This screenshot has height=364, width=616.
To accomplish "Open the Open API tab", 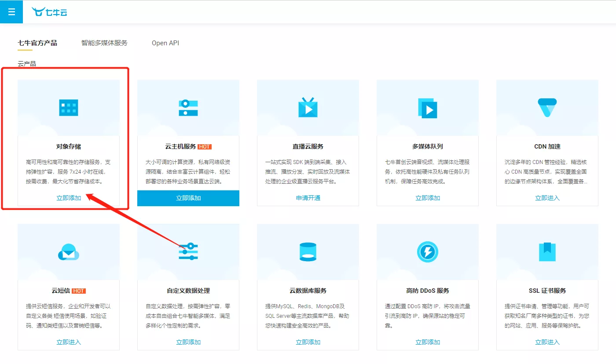I will (165, 43).
